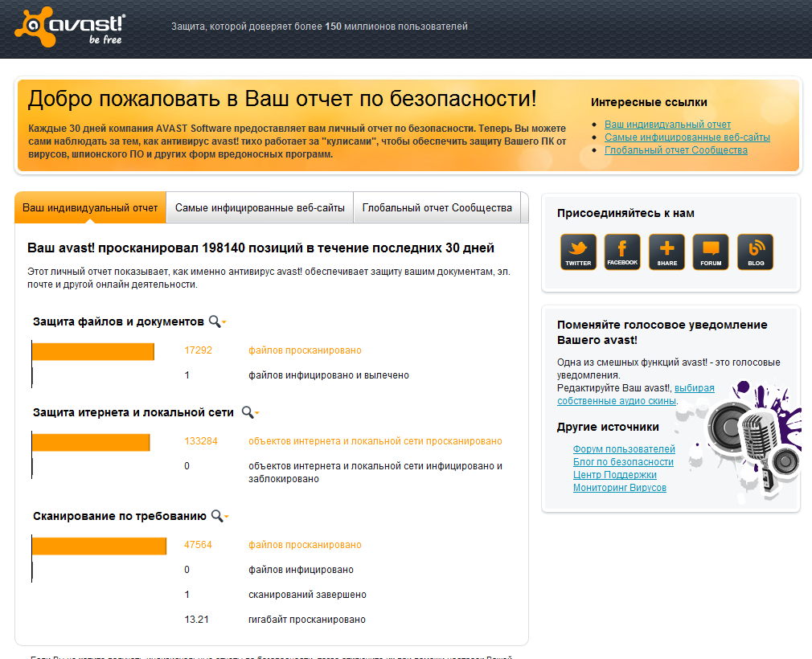The image size is (812, 659).
Task: Click the Интересные ссылки heading
Action: 649,102
